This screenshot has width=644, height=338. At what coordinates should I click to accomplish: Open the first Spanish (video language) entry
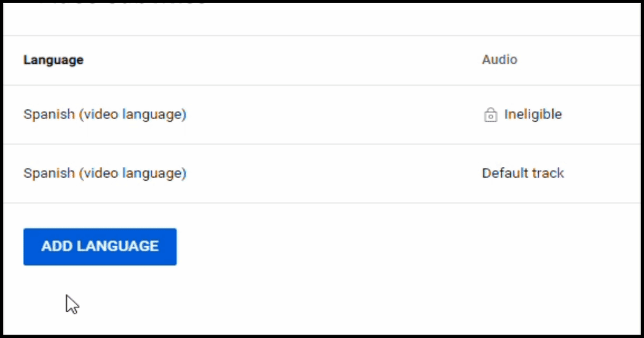[x=105, y=114]
